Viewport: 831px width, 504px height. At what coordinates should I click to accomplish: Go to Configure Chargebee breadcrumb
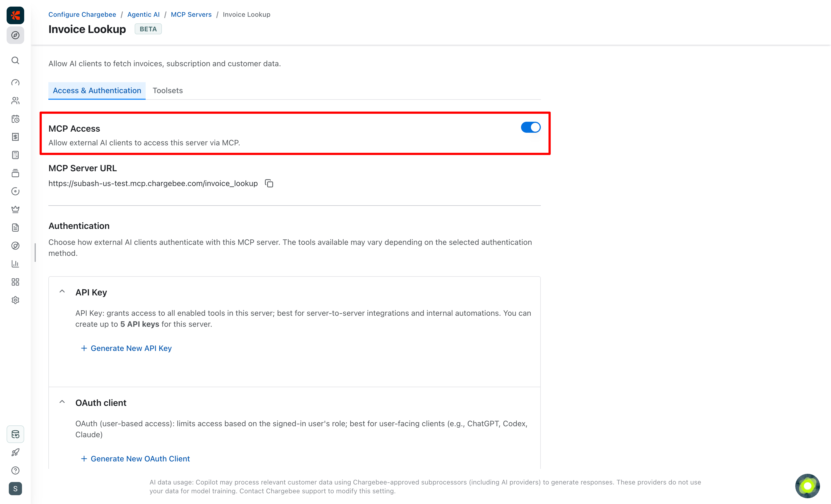[82, 15]
